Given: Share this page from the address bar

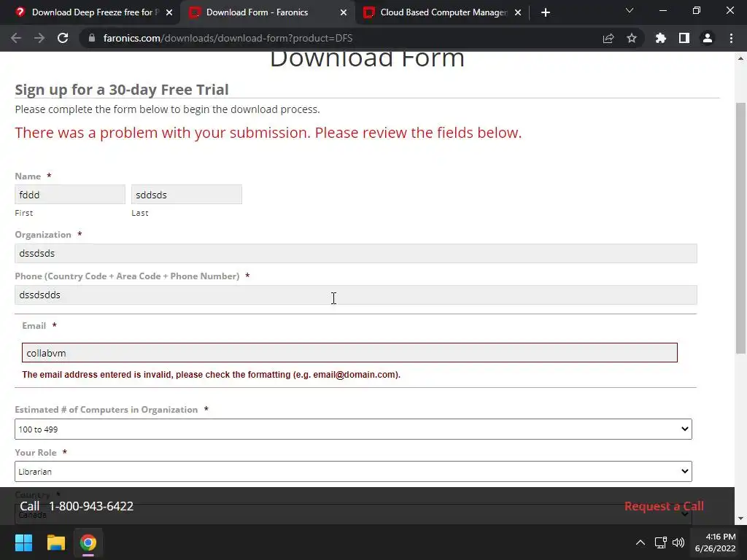Looking at the screenshot, I should (608, 38).
